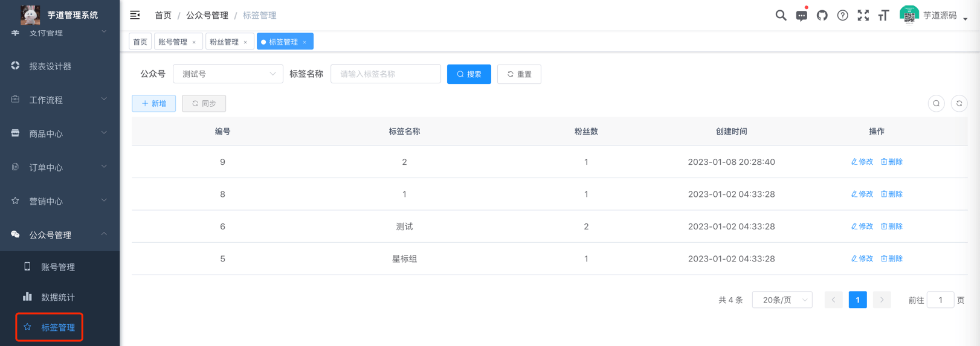Click the 新增 button to add tag

153,104
